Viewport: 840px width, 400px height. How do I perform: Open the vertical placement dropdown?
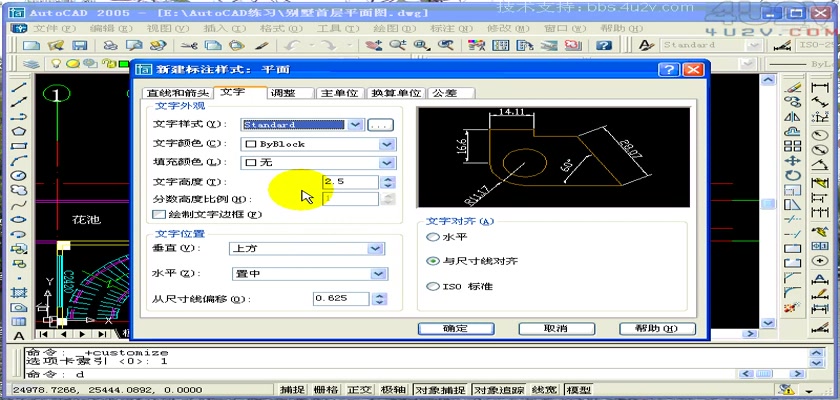[376, 248]
